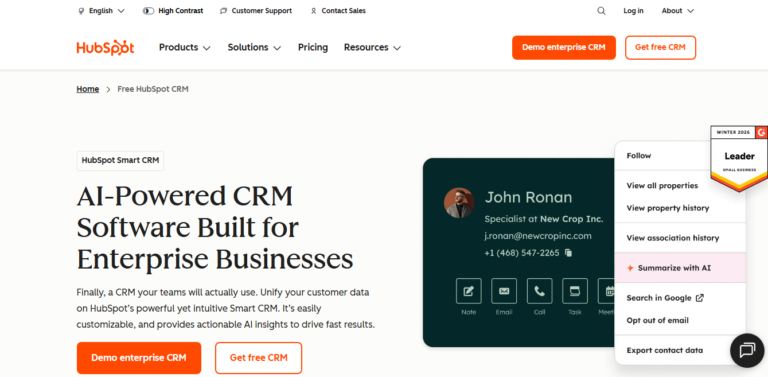
Task: Select Follow in the contact menu
Action: coord(639,156)
